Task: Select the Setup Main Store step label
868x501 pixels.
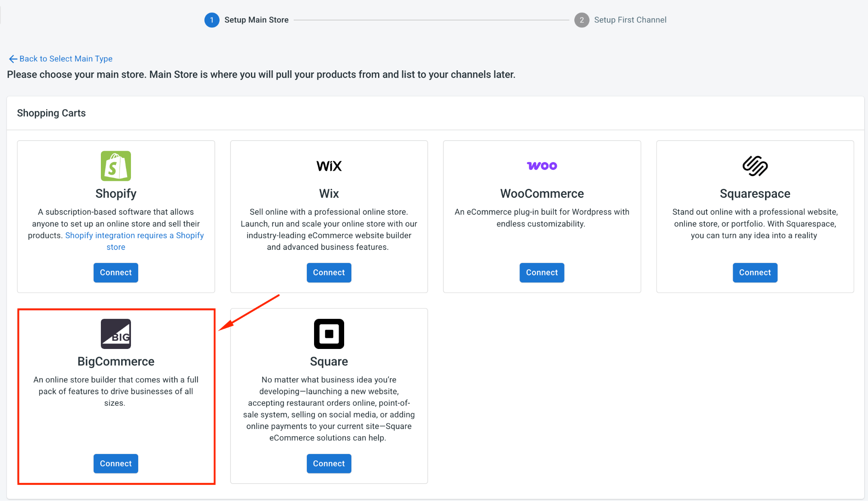Action: [256, 20]
